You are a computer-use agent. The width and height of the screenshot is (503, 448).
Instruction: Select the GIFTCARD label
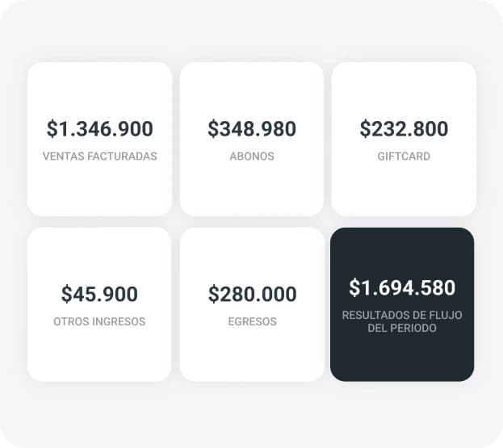click(404, 156)
